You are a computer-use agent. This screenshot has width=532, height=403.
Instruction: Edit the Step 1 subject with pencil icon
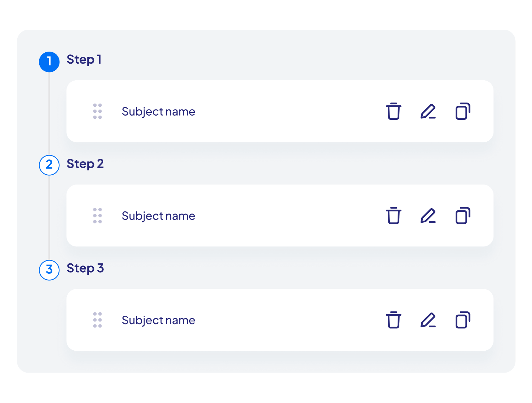[428, 111]
